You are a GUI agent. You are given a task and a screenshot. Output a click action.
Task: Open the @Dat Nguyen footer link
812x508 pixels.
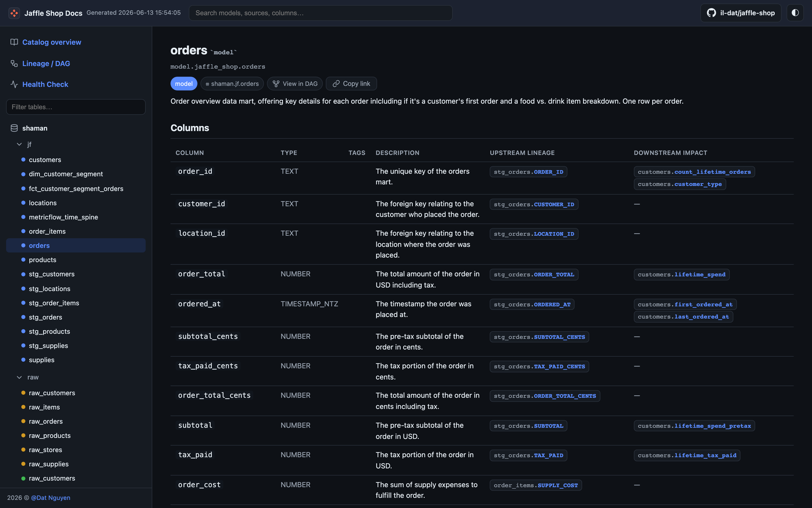point(51,498)
